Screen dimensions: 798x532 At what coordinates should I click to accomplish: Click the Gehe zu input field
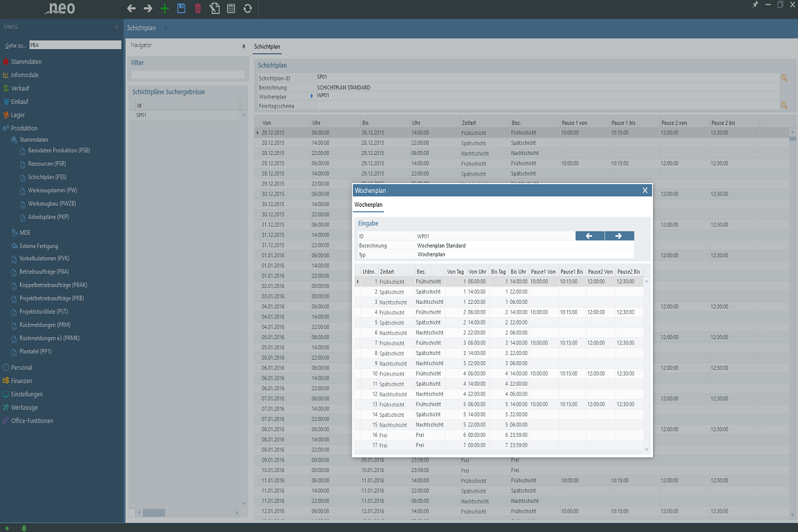tap(75, 45)
